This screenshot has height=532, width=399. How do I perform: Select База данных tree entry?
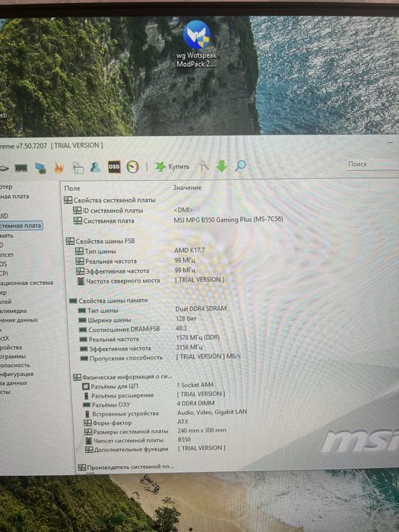coord(14,383)
